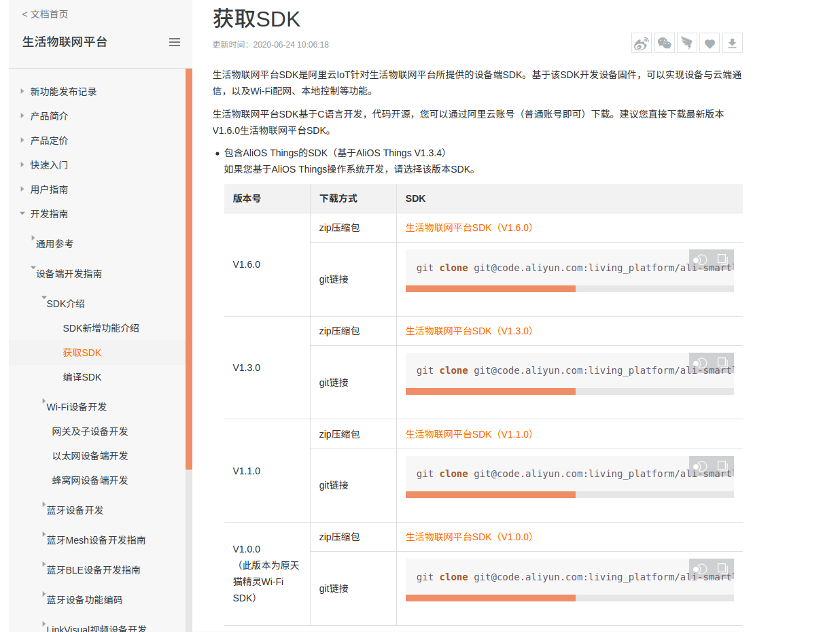Viewport: 840px width, 632px height.
Task: Open 蜂窝网设备端开发 in the sidebar
Action: [x=90, y=480]
